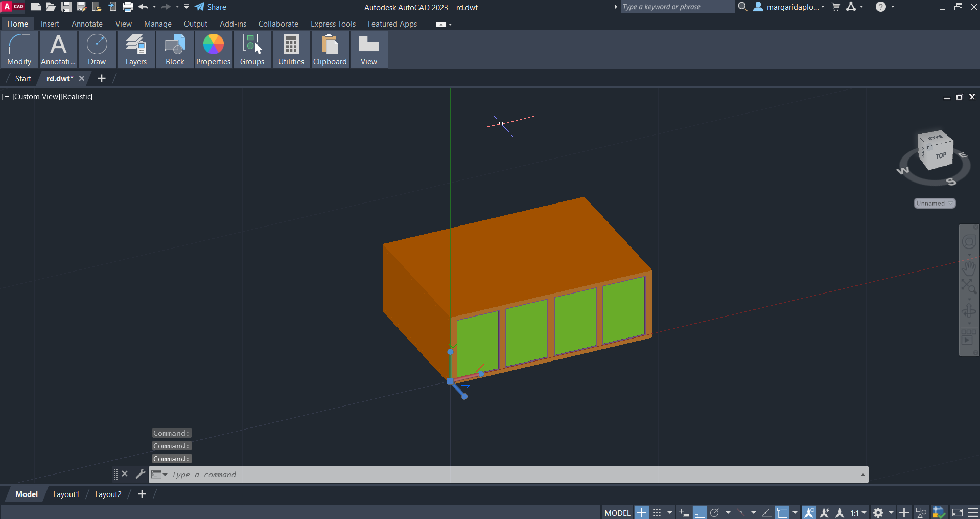Viewport: 980px width, 519px height.
Task: Click the command line customize wrench
Action: pyautogui.click(x=141, y=474)
